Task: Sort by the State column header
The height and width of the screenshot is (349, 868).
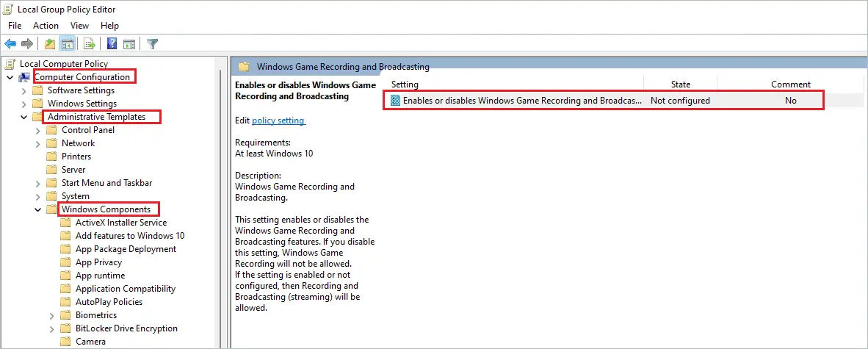Action: pyautogui.click(x=681, y=84)
